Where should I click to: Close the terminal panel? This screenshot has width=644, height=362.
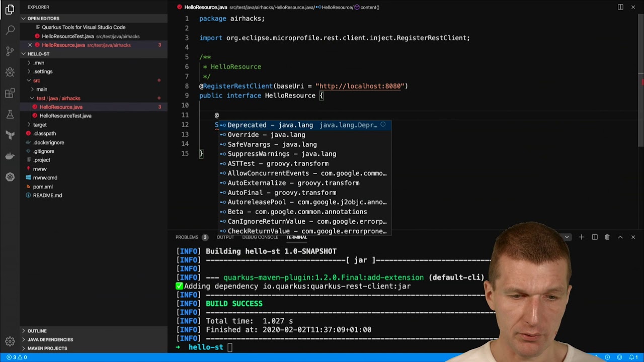[x=633, y=237]
